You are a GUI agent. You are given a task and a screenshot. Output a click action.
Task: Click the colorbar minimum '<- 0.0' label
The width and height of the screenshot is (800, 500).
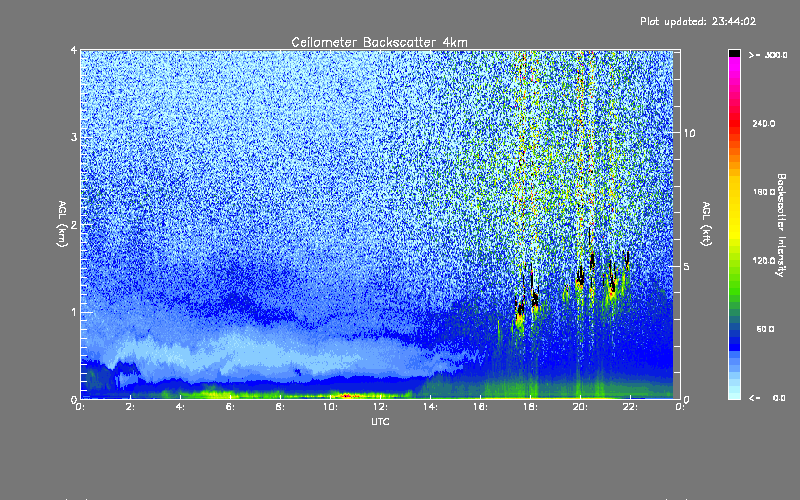tap(767, 398)
